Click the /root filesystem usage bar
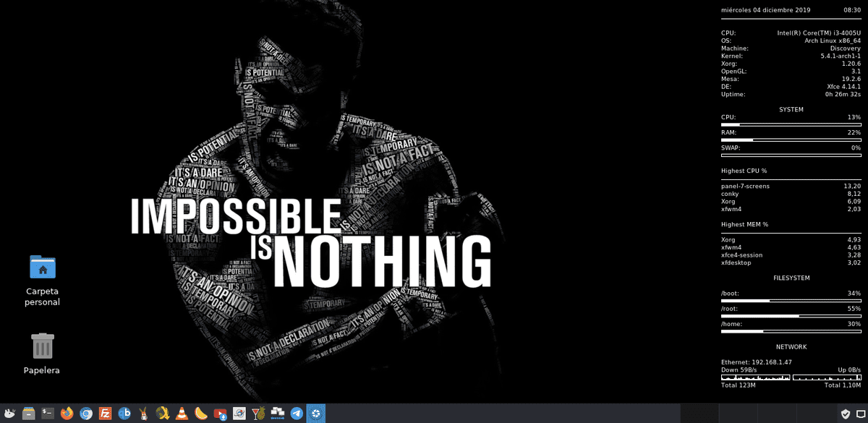868x423 pixels. 791,316
